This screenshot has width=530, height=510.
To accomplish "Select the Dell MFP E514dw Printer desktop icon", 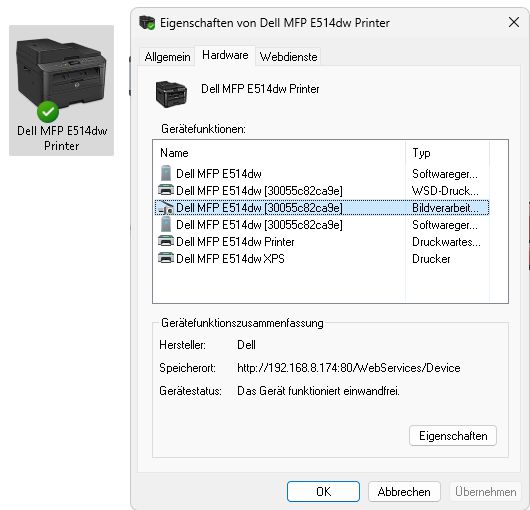I will pos(62,90).
